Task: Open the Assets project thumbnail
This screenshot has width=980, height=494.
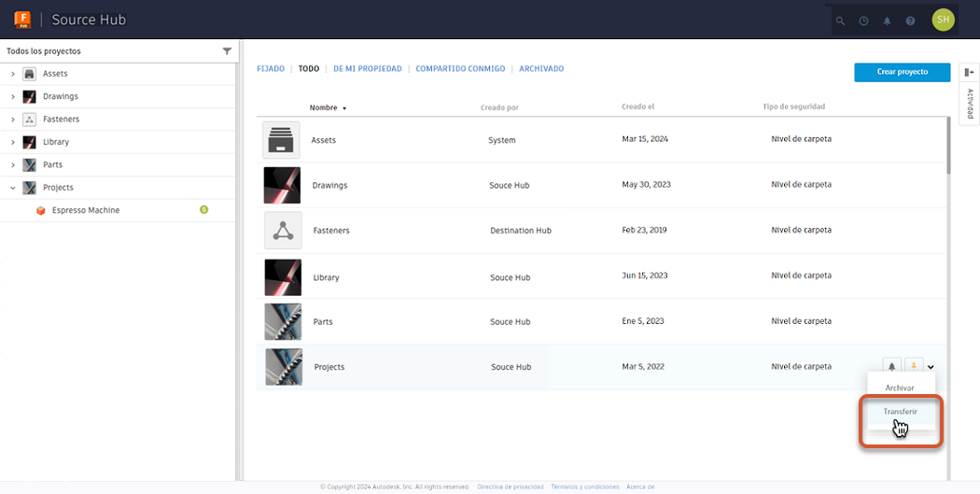Action: (281, 140)
